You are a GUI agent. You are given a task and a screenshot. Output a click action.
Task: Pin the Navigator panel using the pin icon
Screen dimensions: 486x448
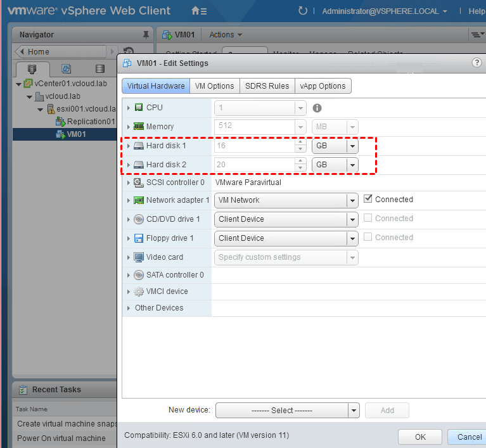[x=146, y=34]
